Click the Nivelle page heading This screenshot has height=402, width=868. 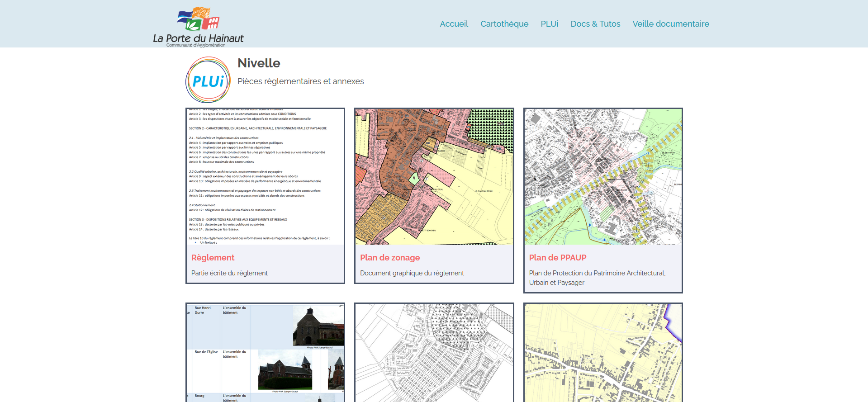pos(259,63)
